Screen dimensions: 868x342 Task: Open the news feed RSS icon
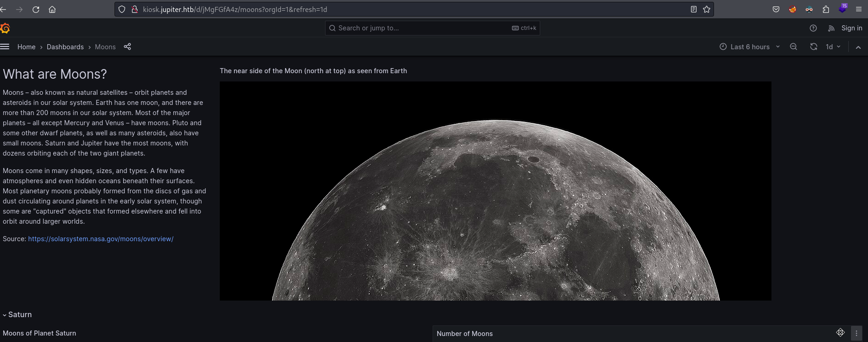point(831,28)
